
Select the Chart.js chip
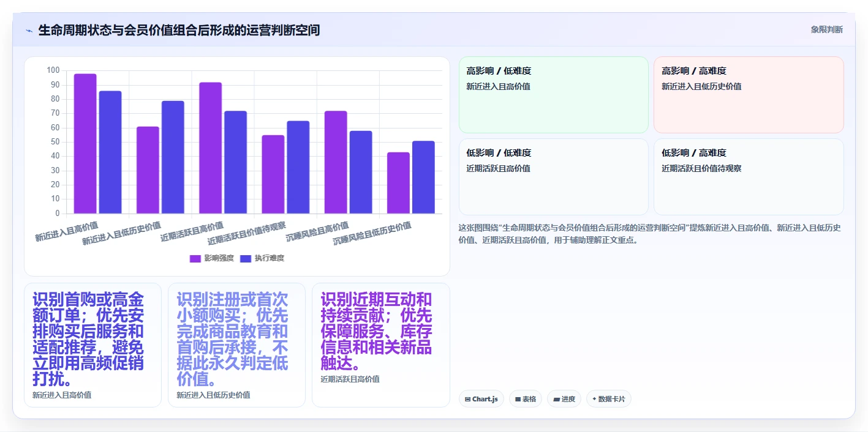pos(481,399)
